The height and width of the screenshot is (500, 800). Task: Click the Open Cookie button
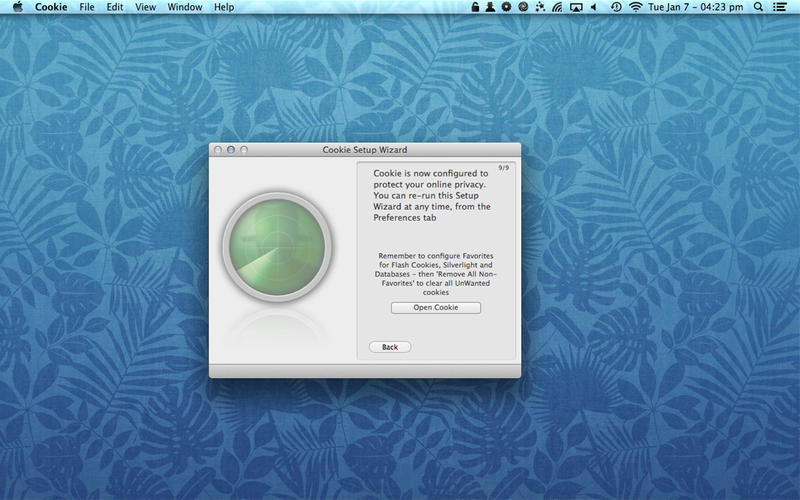pos(436,308)
